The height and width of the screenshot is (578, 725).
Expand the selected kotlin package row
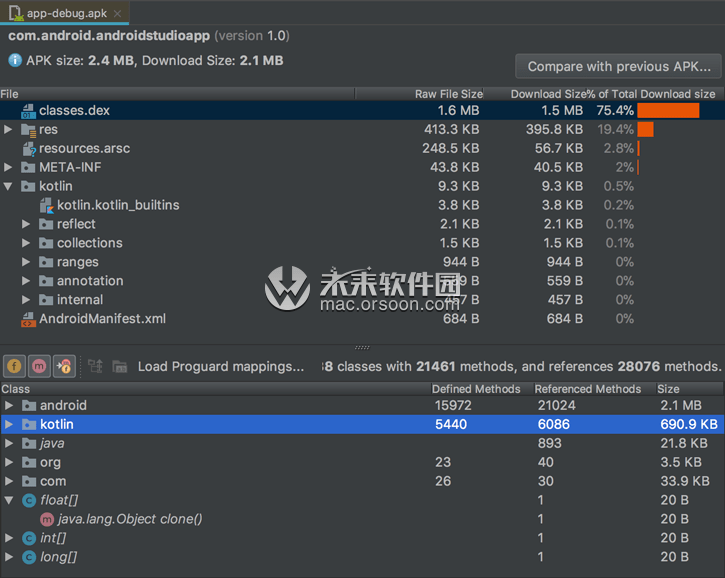coord(9,424)
